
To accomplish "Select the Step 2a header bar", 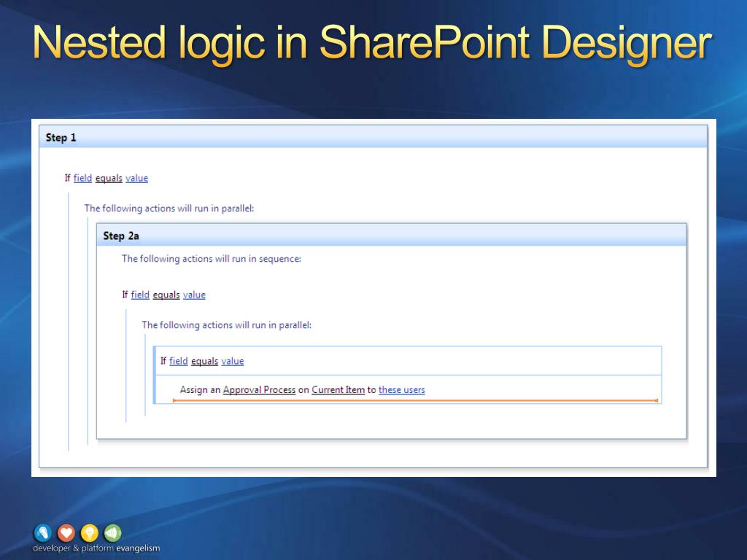I will tap(392, 236).
